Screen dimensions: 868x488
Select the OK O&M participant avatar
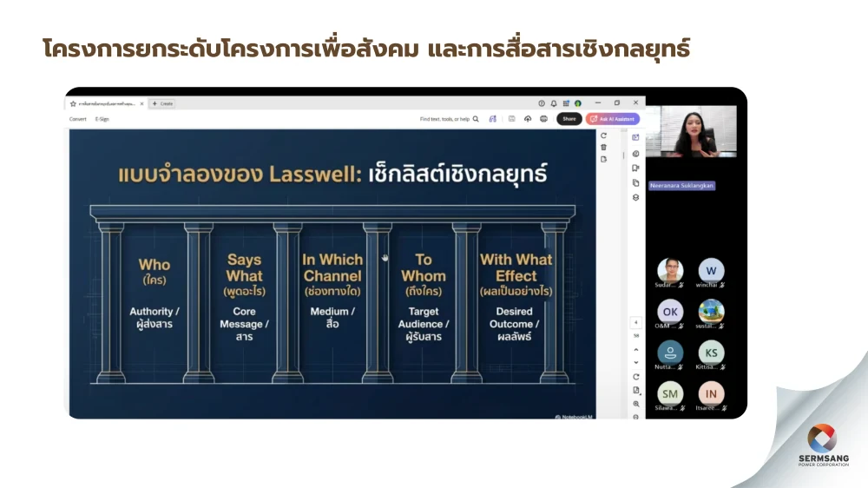click(670, 312)
